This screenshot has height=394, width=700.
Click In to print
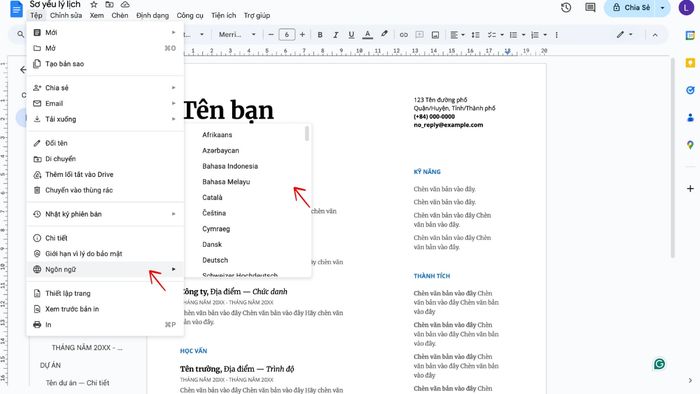(105, 324)
